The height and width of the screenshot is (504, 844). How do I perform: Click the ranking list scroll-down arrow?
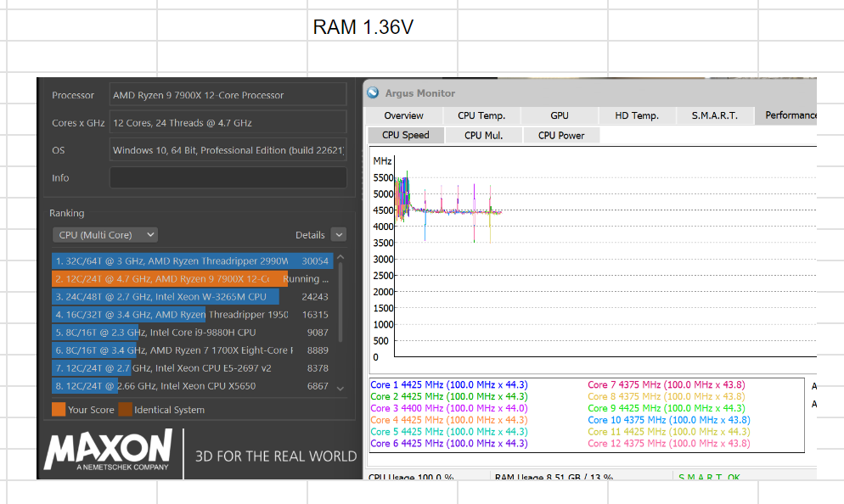[340, 389]
